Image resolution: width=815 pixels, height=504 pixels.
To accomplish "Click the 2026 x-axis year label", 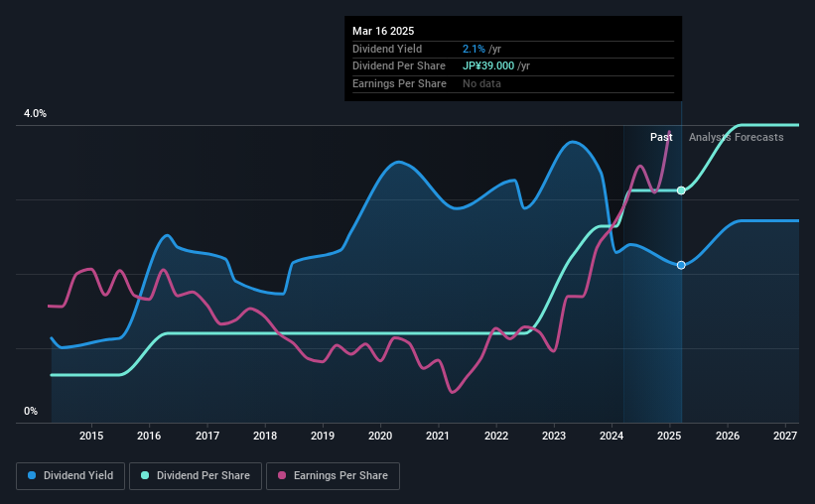I will [x=728, y=436].
